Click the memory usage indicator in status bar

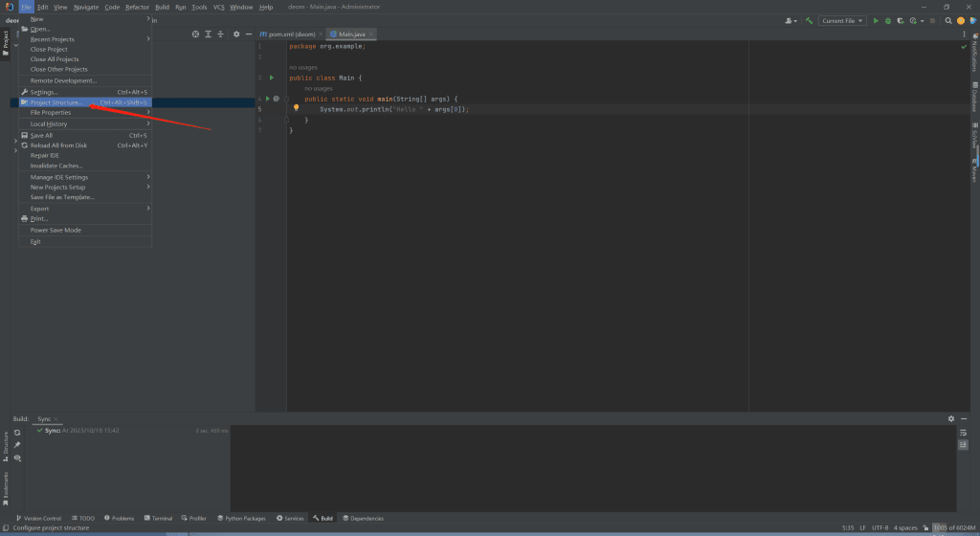pyautogui.click(x=952, y=527)
